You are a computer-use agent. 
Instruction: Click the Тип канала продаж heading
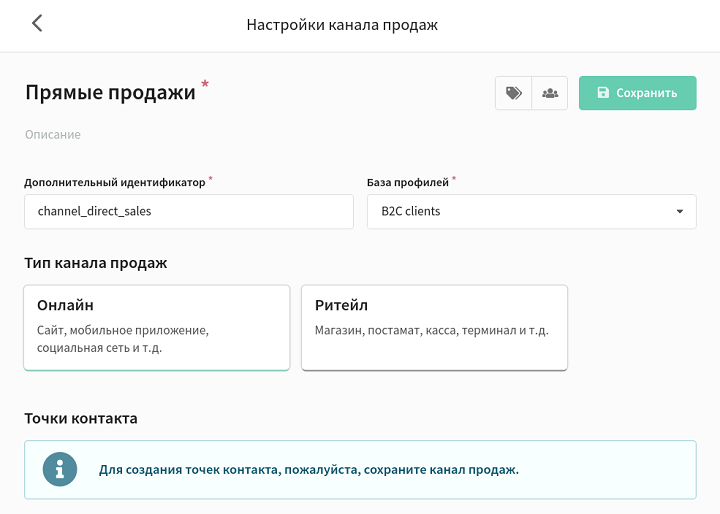(x=96, y=263)
